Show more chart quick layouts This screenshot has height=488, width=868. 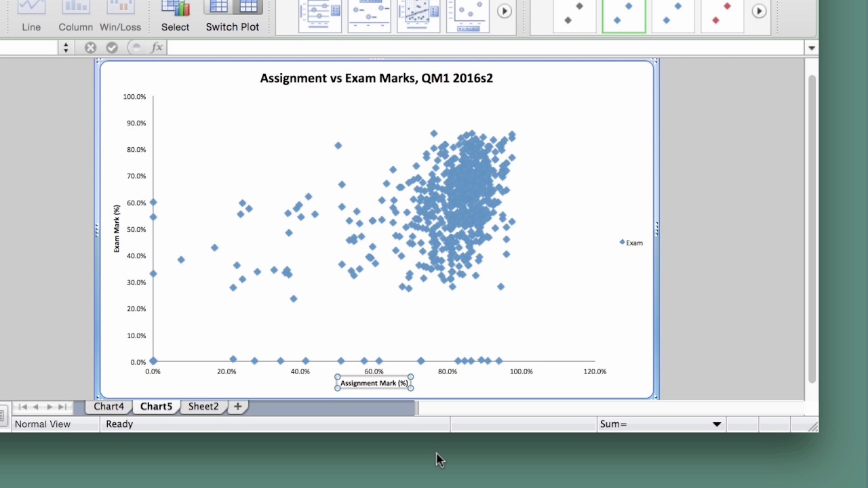point(504,11)
